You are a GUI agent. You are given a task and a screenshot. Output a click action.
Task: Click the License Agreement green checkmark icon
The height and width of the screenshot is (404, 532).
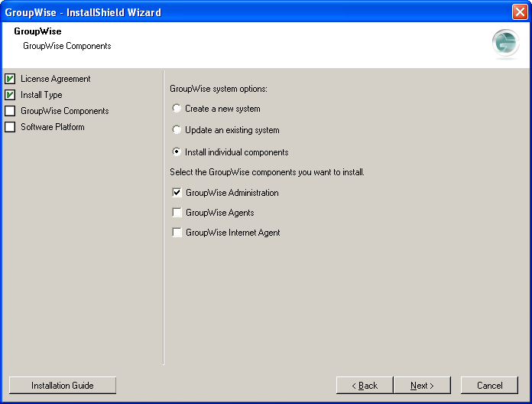pos(10,79)
